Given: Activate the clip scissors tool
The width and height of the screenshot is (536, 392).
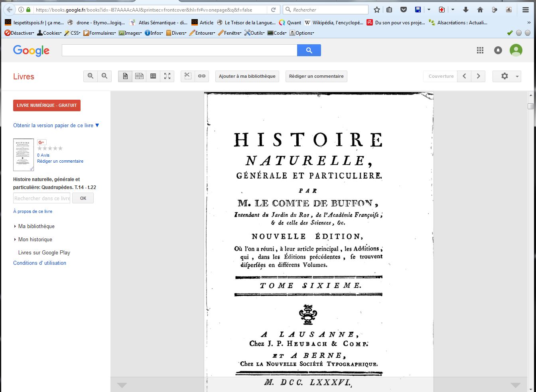Looking at the screenshot, I should click(x=188, y=76).
